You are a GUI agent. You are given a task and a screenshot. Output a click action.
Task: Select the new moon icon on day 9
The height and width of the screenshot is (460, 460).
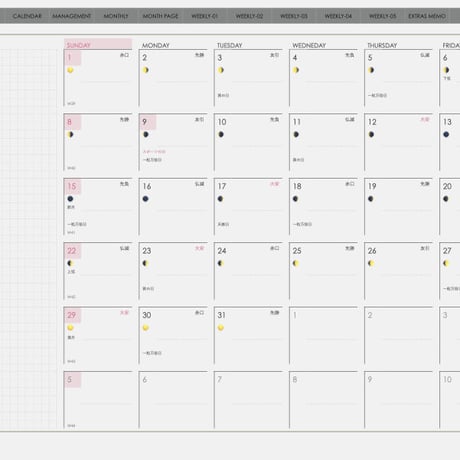pyautogui.click(x=146, y=134)
